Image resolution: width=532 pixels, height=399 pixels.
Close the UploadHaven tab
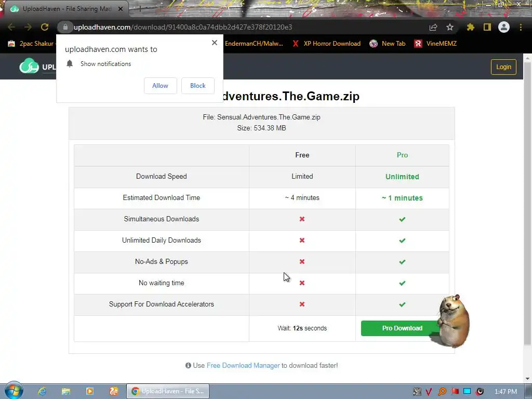pyautogui.click(x=121, y=9)
